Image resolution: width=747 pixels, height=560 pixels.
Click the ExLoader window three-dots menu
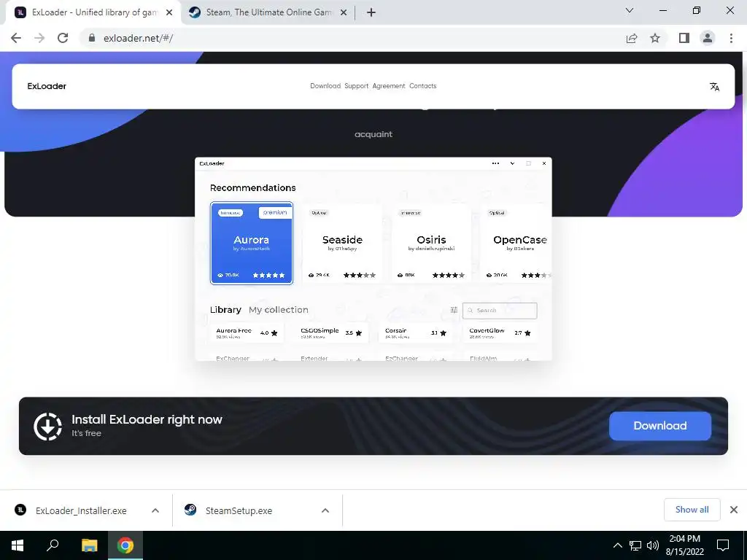(x=495, y=163)
